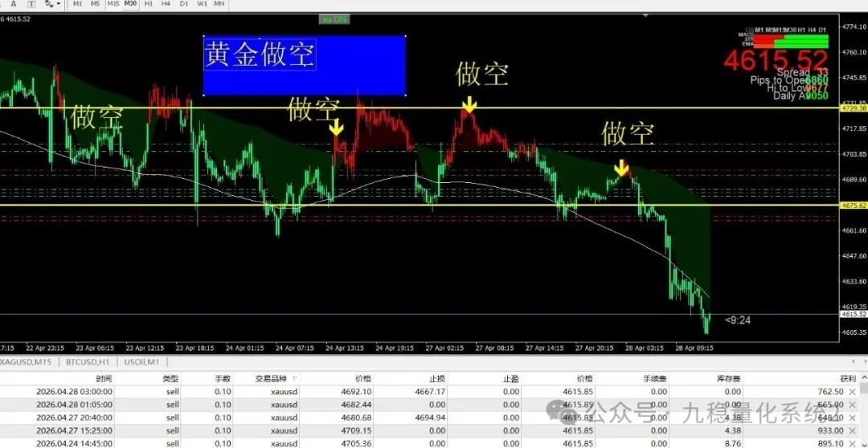Click the swap value 8.76 cell
The height and width of the screenshot is (448, 868).
coord(732,443)
